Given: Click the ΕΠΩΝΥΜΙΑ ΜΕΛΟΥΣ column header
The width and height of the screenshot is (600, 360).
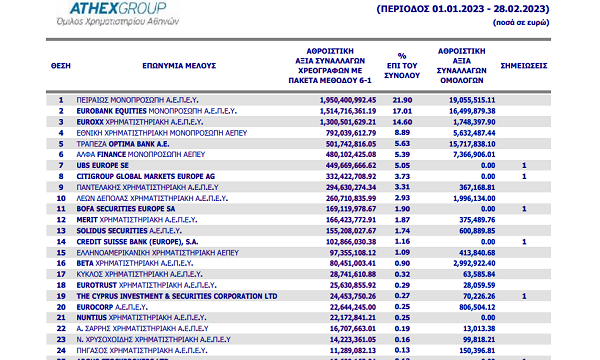Looking at the screenshot, I should [179, 66].
